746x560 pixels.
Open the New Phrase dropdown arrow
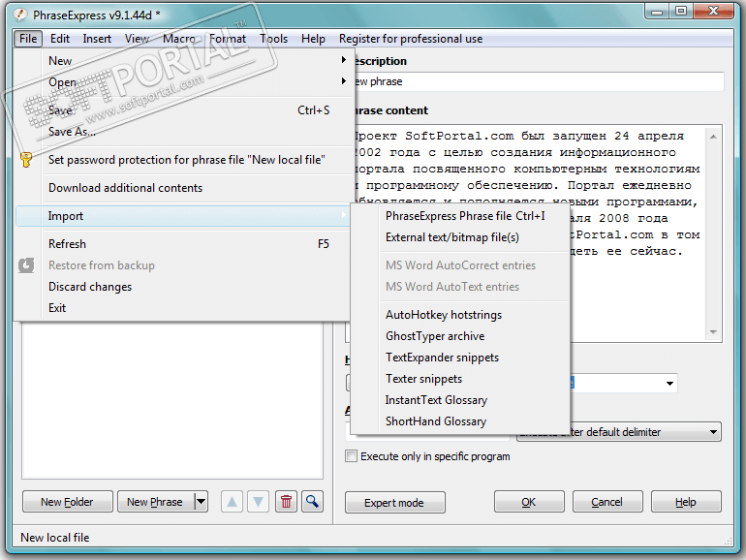pyautogui.click(x=202, y=502)
